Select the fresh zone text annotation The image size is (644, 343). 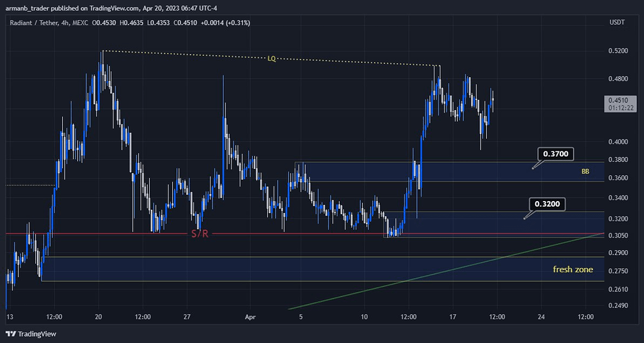pyautogui.click(x=572, y=269)
